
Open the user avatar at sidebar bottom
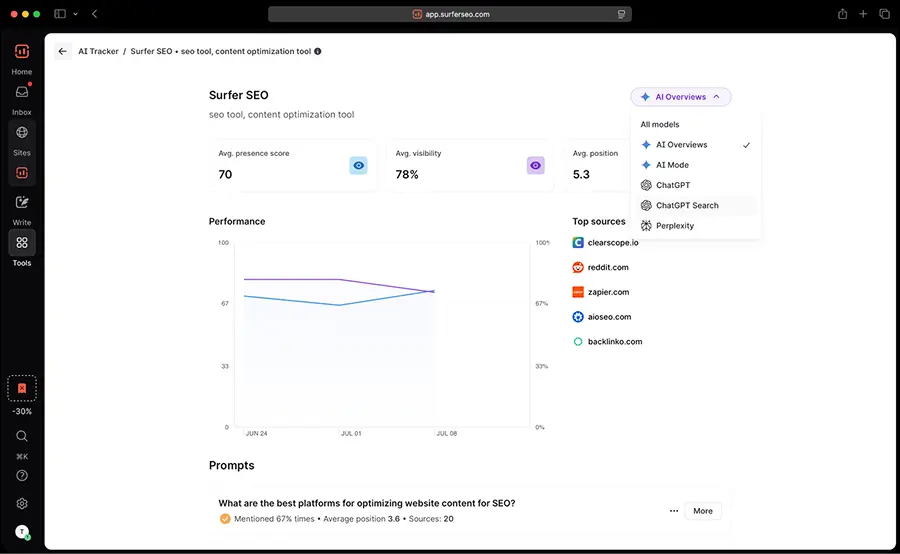pos(22,532)
